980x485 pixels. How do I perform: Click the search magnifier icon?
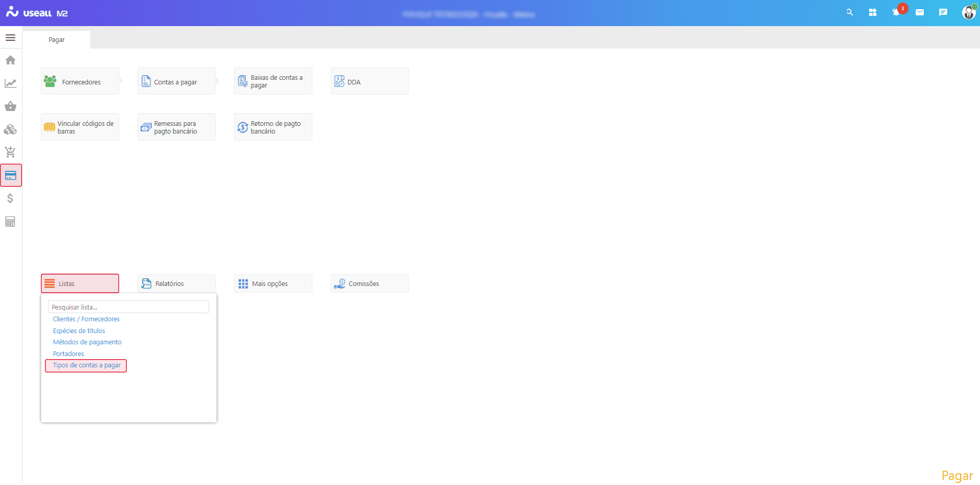(x=850, y=13)
